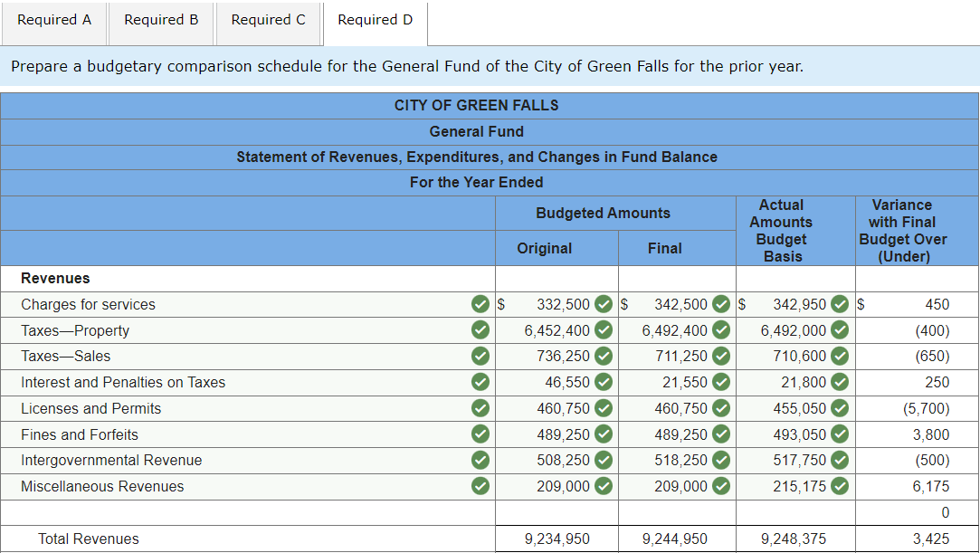Click the checkmark next to actual 342,950

[x=840, y=304]
